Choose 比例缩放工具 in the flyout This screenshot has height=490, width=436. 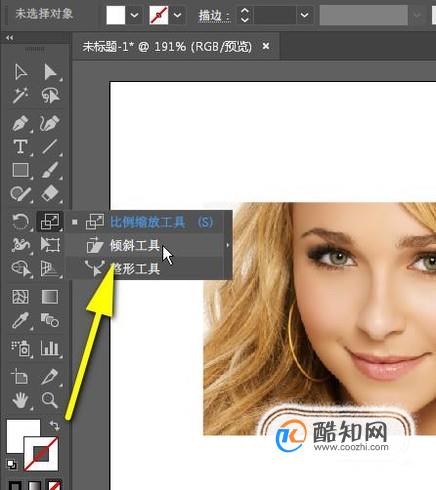pos(148,222)
